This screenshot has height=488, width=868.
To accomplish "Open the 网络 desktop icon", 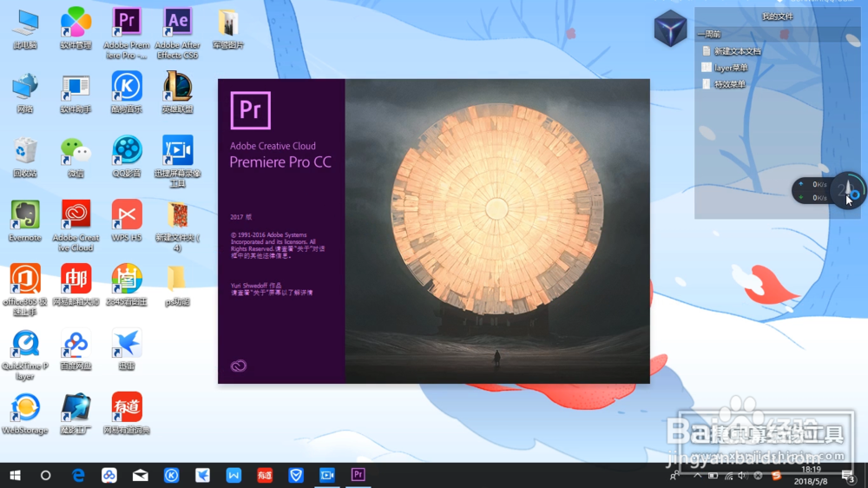I will (25, 93).
